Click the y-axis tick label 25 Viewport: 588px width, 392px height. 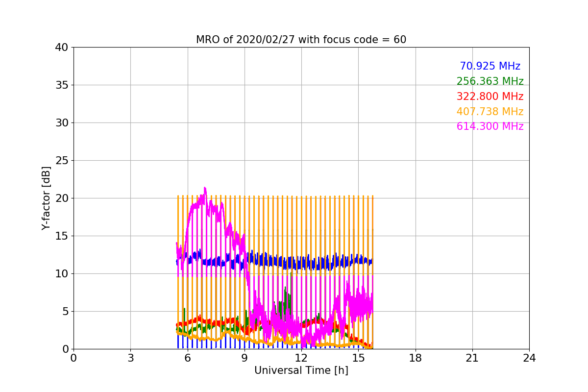(x=61, y=161)
